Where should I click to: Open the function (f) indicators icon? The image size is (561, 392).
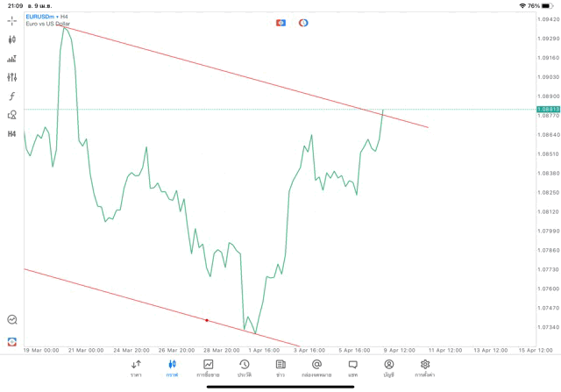(x=12, y=96)
